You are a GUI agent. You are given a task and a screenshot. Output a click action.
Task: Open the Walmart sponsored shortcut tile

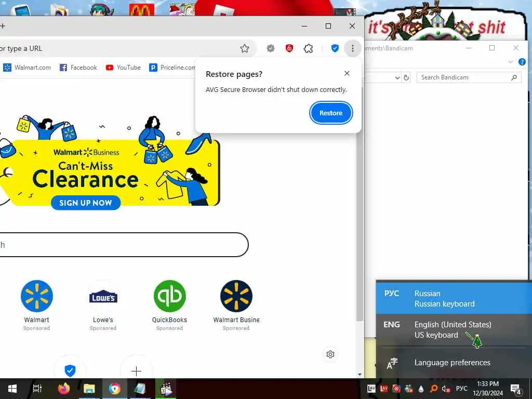[x=37, y=305]
